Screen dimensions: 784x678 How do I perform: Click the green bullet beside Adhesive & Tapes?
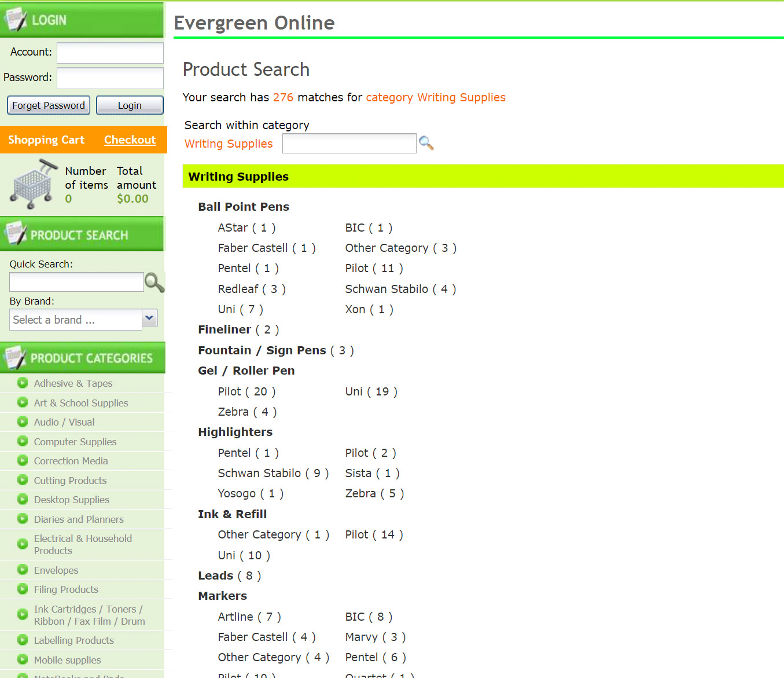pos(23,383)
